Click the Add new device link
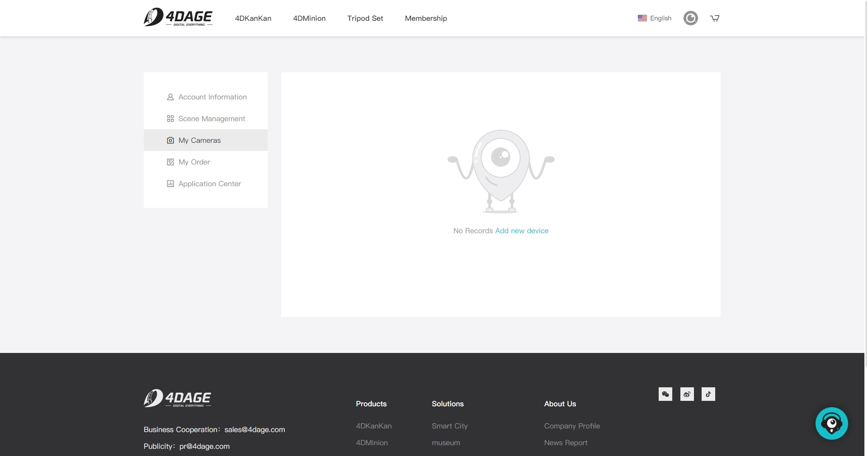This screenshot has height=456, width=868. pos(522,231)
